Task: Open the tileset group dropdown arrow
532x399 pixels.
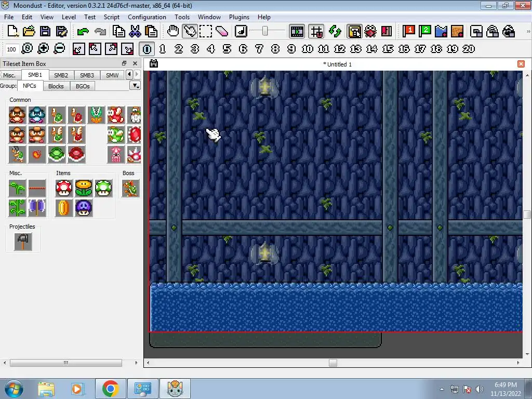Action: pos(135,86)
